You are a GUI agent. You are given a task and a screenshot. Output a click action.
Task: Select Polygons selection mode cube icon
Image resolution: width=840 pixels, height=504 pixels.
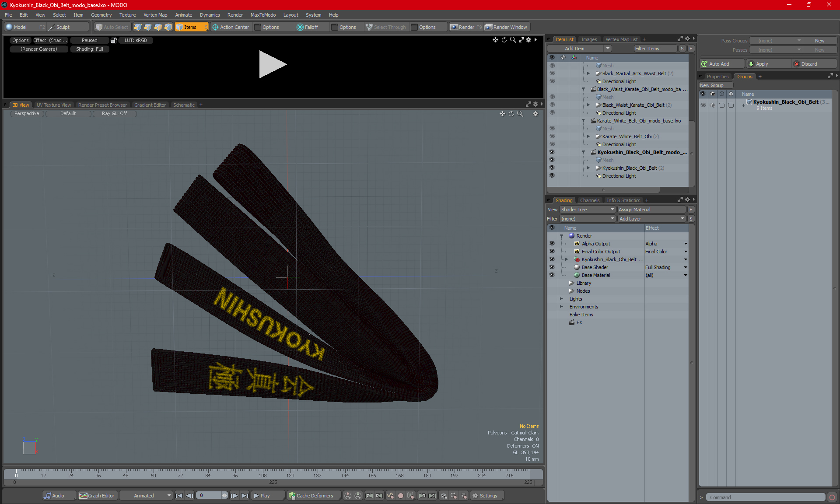coord(158,27)
